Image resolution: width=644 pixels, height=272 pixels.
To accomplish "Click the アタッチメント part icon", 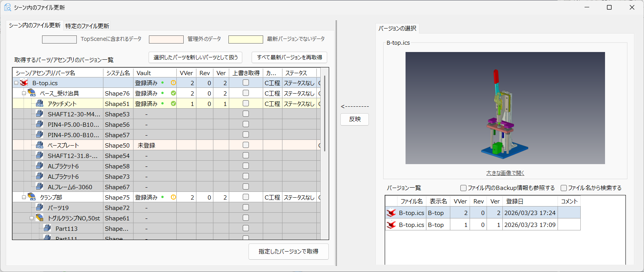I will (x=39, y=103).
